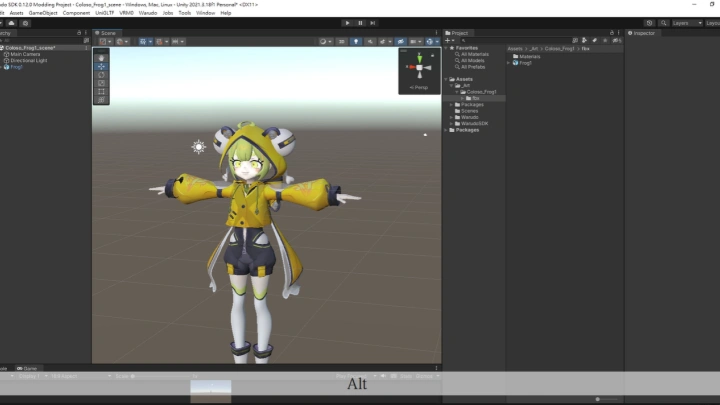Switch to the Game tab

point(27,368)
